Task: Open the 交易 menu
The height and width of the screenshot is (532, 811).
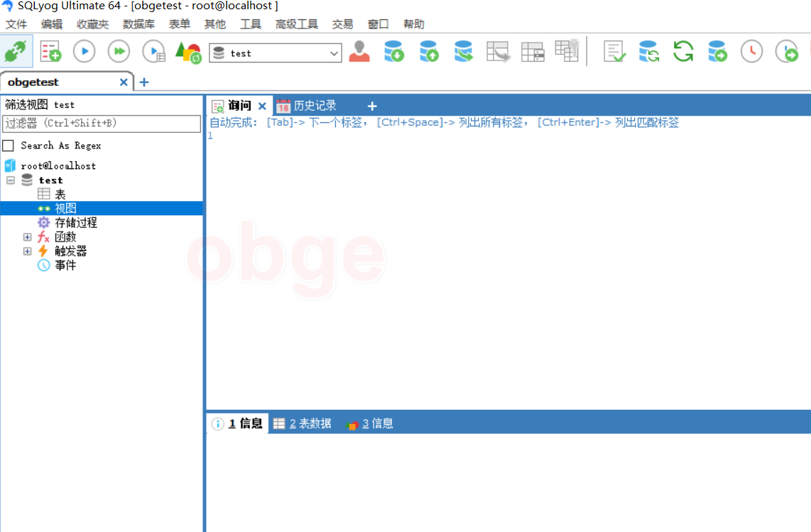Action: (x=342, y=24)
